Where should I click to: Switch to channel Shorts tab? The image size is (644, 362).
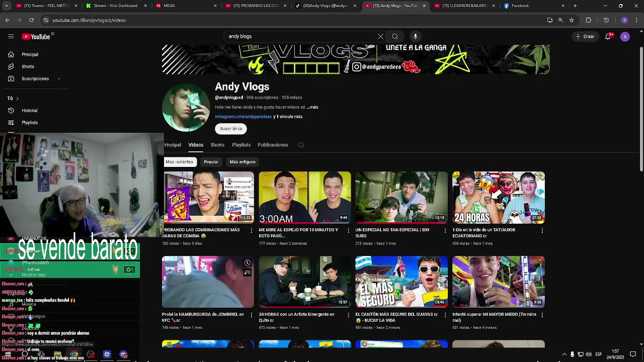tap(217, 145)
